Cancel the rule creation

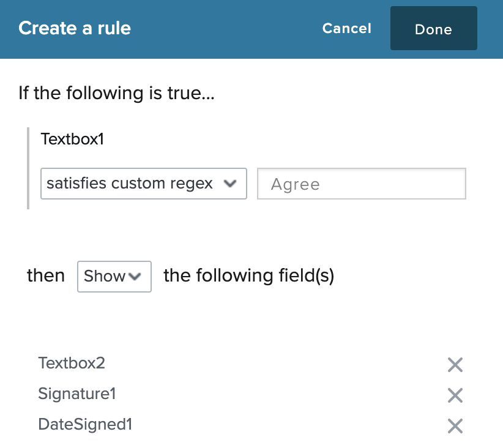(x=346, y=28)
